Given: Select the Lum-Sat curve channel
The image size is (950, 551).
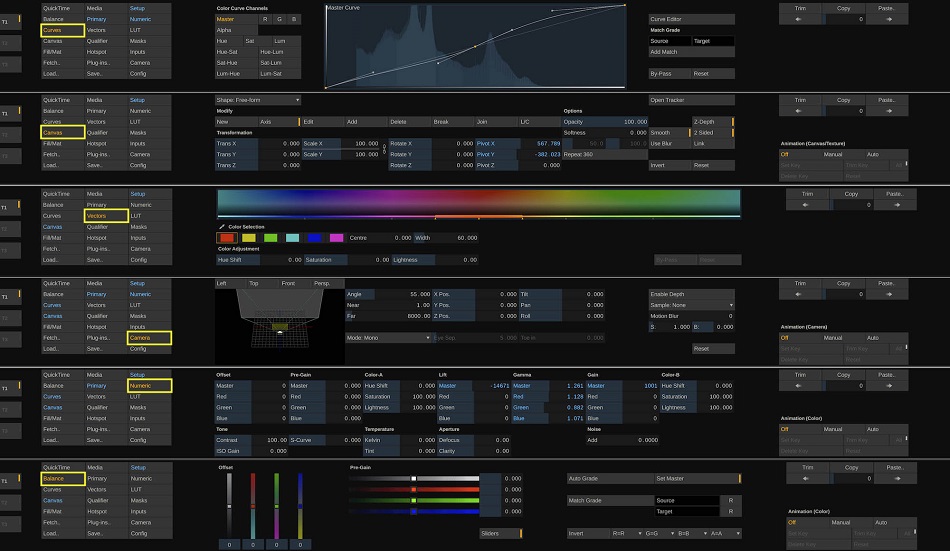Looking at the screenshot, I should [x=279, y=73].
